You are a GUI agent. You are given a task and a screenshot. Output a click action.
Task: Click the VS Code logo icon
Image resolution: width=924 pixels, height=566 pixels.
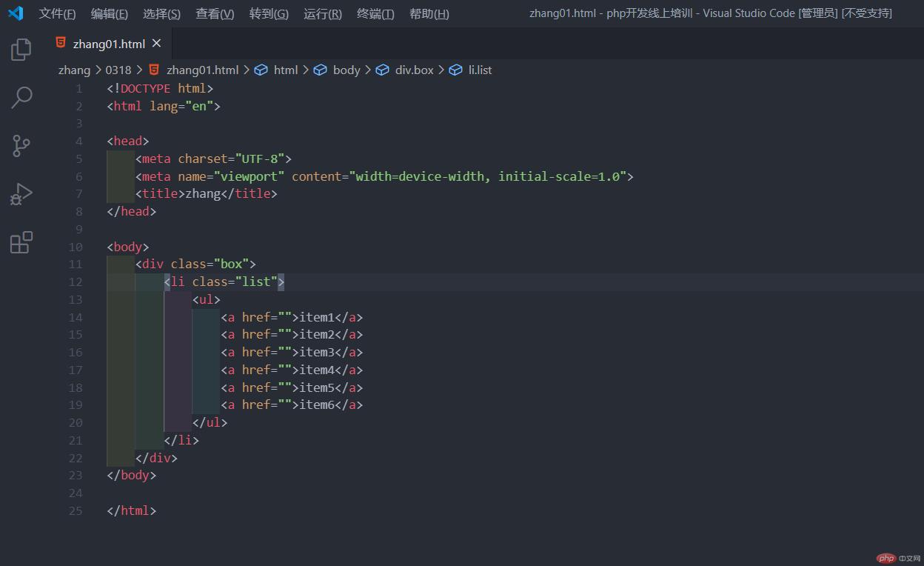point(16,13)
